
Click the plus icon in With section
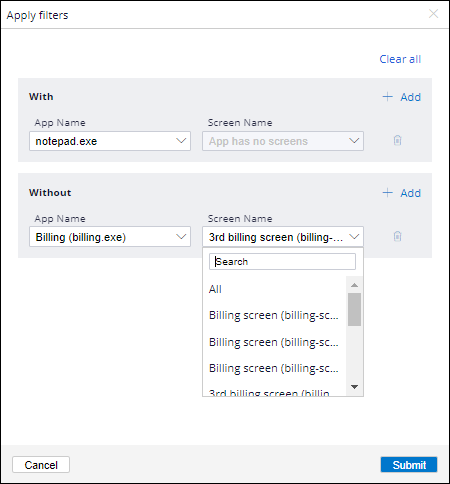387,97
